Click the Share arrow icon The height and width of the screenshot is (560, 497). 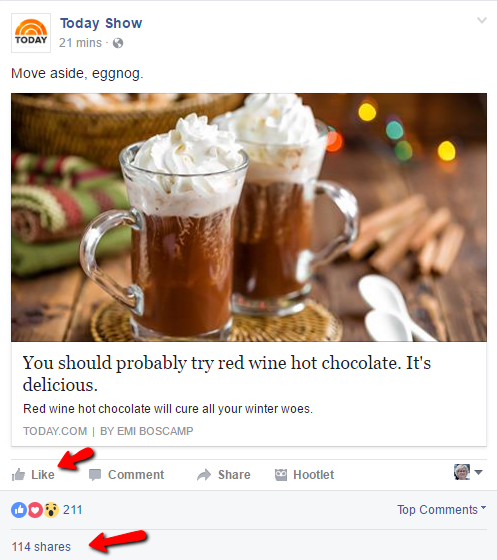[x=204, y=475]
